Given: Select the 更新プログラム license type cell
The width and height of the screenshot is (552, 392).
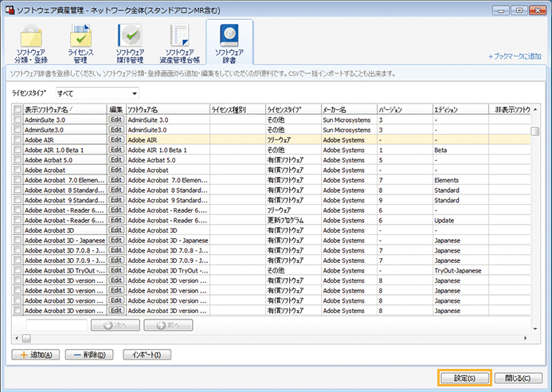Looking at the screenshot, I should 294,221.
